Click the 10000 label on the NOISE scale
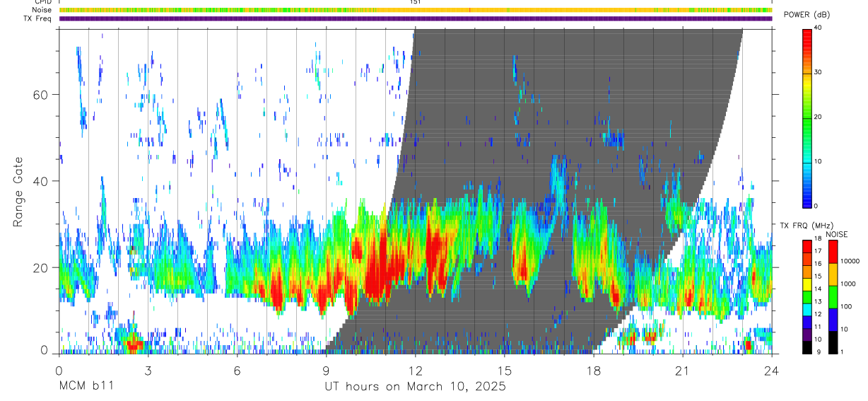 (852, 261)
